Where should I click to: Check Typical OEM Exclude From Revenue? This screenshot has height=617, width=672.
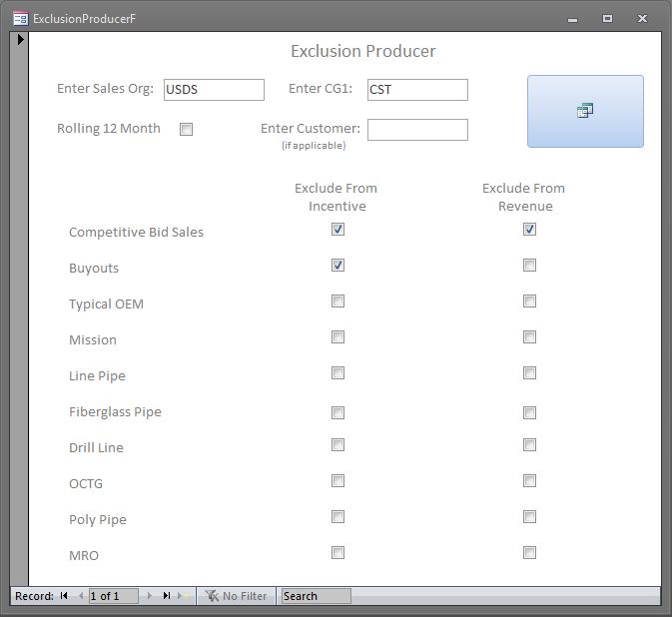coord(529,302)
